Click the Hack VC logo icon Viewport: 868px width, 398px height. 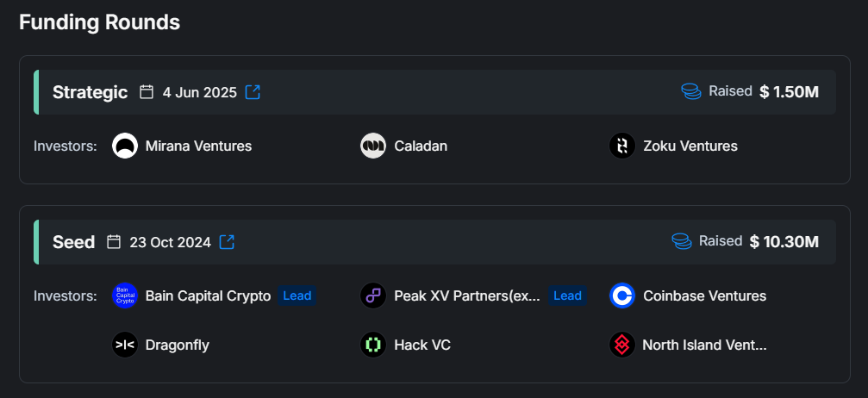(372, 345)
